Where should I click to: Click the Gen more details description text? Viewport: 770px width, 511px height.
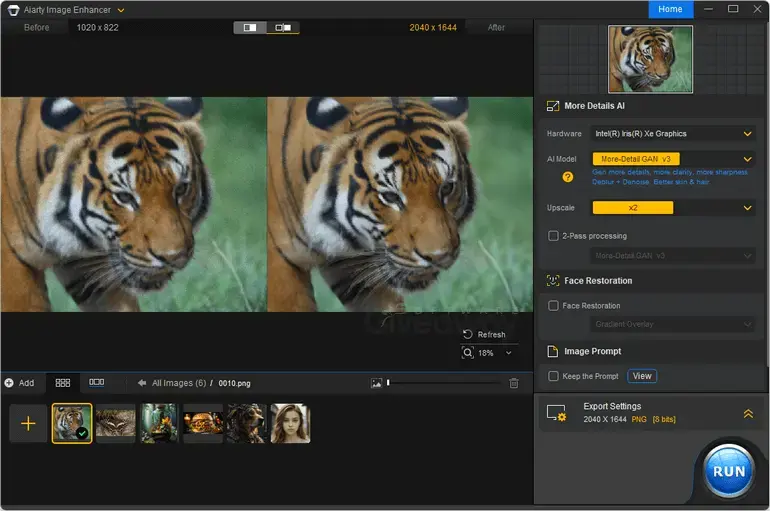670,177
